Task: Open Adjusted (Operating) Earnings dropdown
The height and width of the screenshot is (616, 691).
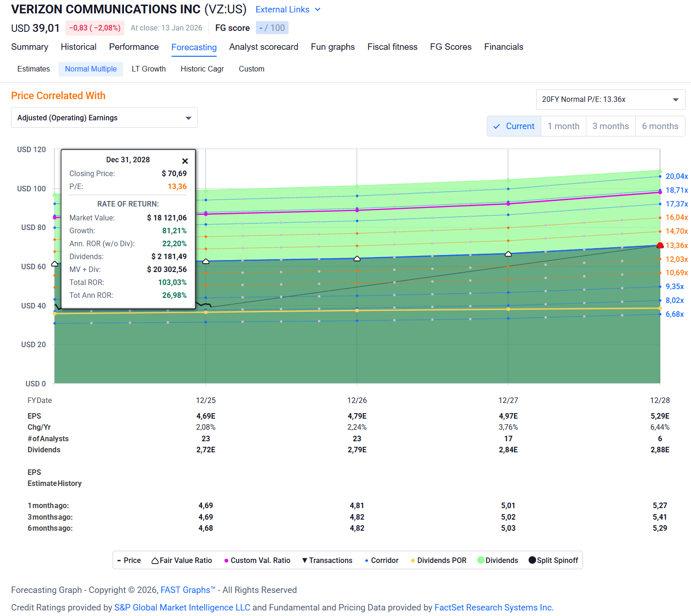Action: [x=104, y=118]
